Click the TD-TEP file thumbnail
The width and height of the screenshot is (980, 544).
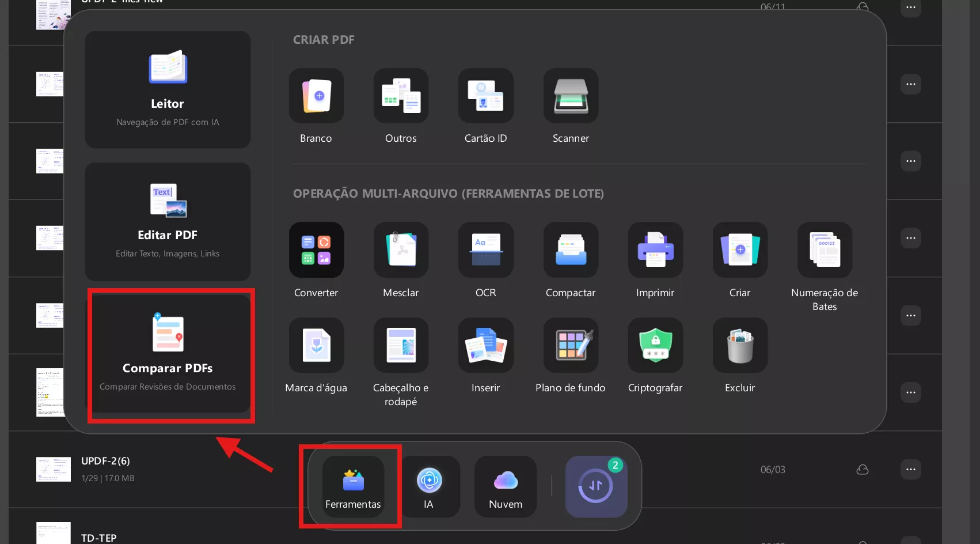[x=54, y=534]
